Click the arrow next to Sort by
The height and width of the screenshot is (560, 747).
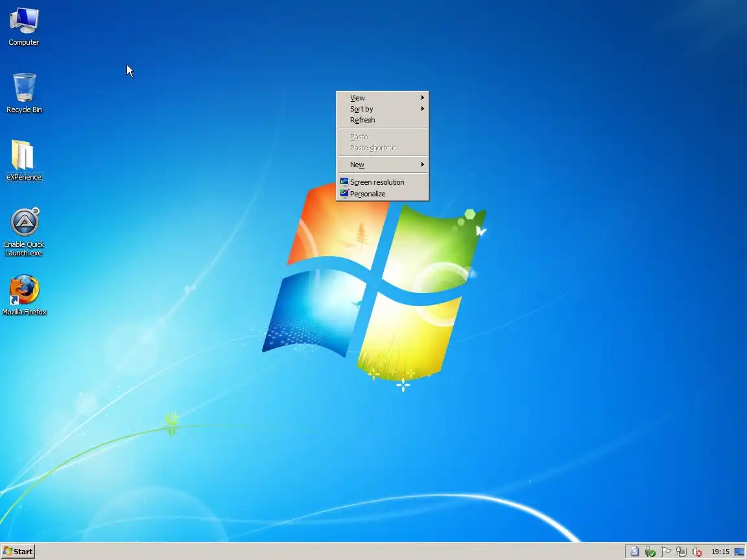[422, 109]
